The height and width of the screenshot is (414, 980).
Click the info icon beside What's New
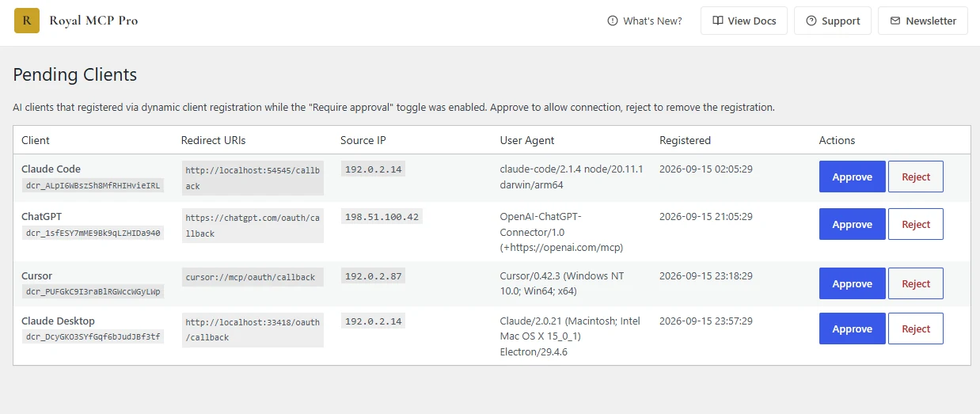(x=612, y=21)
